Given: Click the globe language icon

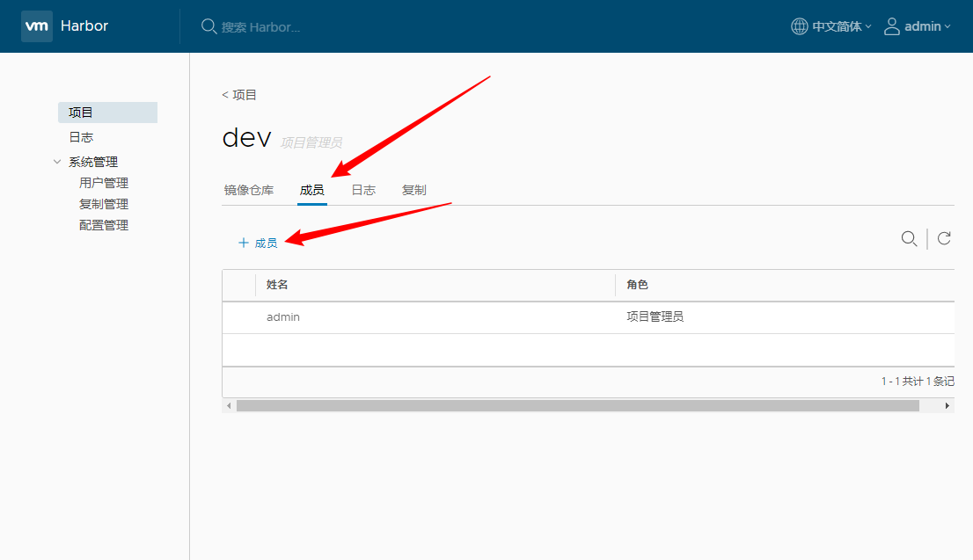Looking at the screenshot, I should coord(799,26).
